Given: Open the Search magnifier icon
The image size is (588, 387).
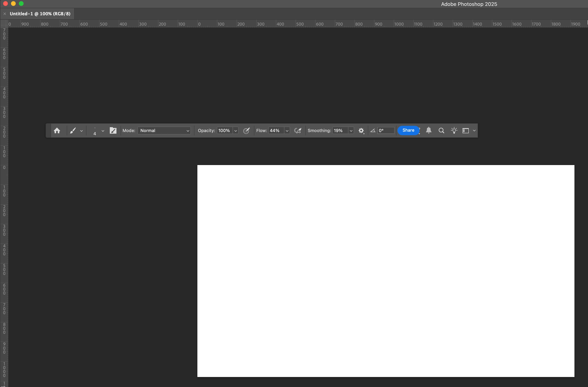Looking at the screenshot, I should point(441,131).
